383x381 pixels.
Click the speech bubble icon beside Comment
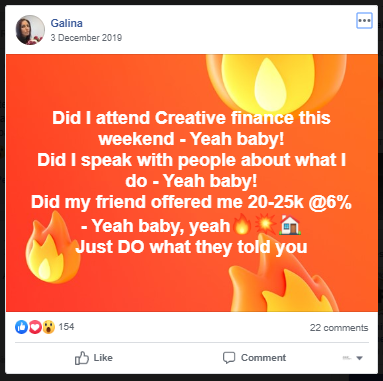[229, 358]
